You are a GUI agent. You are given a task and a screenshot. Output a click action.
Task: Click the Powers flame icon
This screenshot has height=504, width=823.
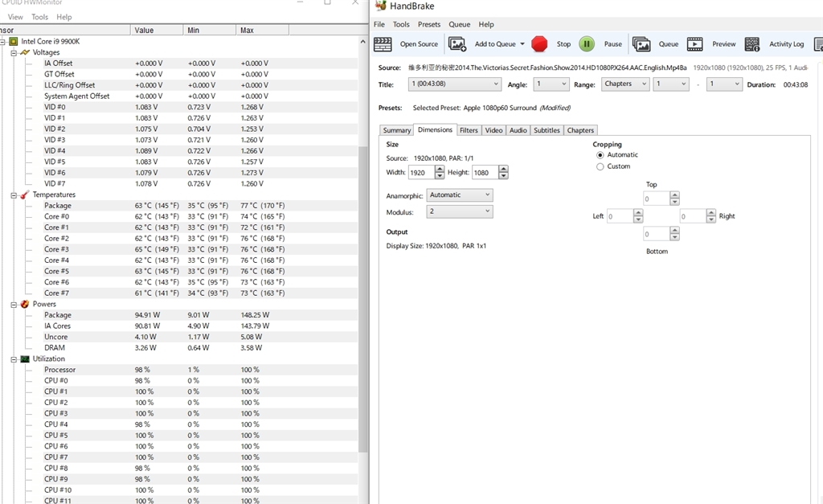(x=25, y=304)
